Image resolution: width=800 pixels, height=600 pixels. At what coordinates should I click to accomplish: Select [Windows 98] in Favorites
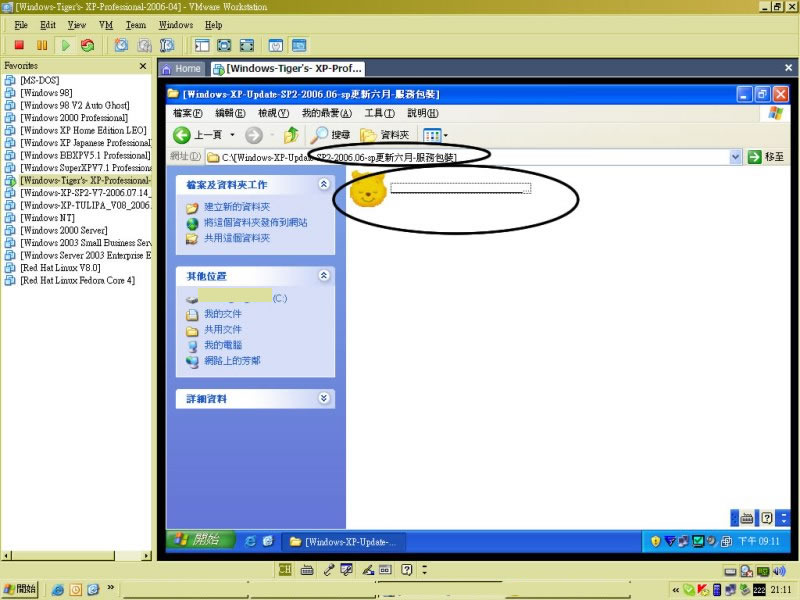pos(46,93)
